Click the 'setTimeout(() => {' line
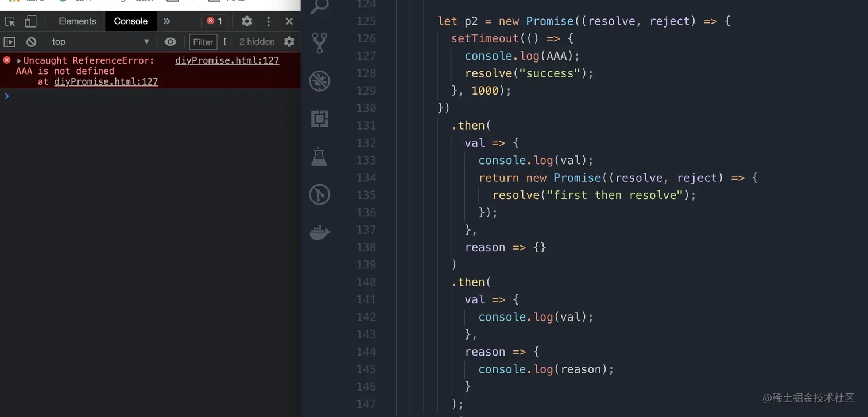868x417 pixels. 512,38
